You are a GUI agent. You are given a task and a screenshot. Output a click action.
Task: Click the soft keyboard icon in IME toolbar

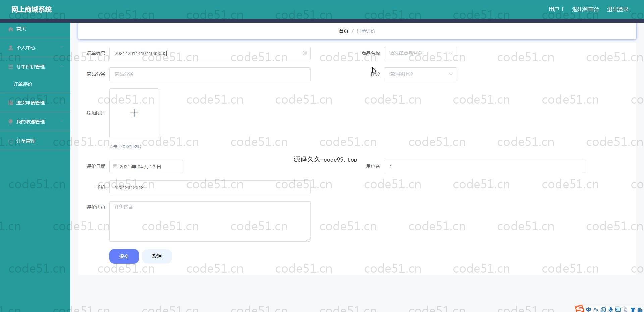coord(618,309)
